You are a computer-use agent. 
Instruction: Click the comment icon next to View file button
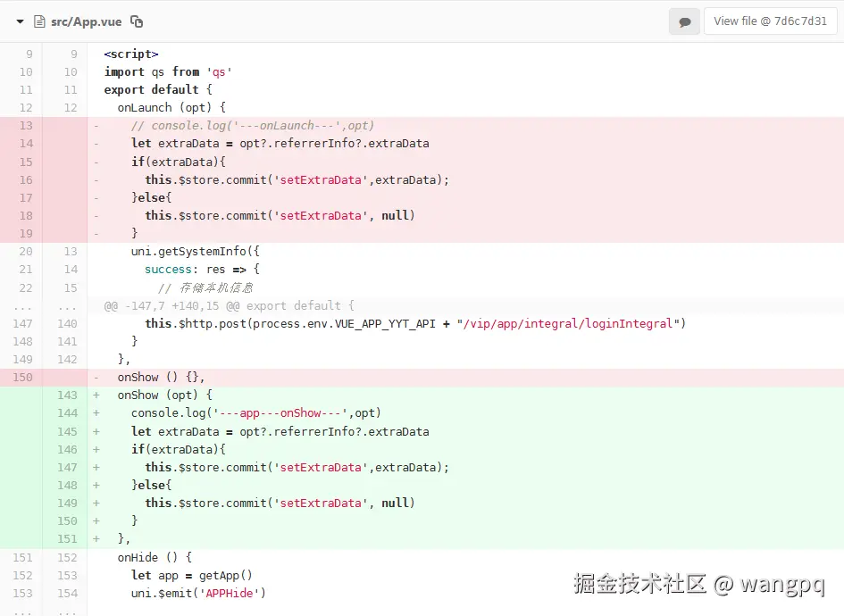click(684, 21)
